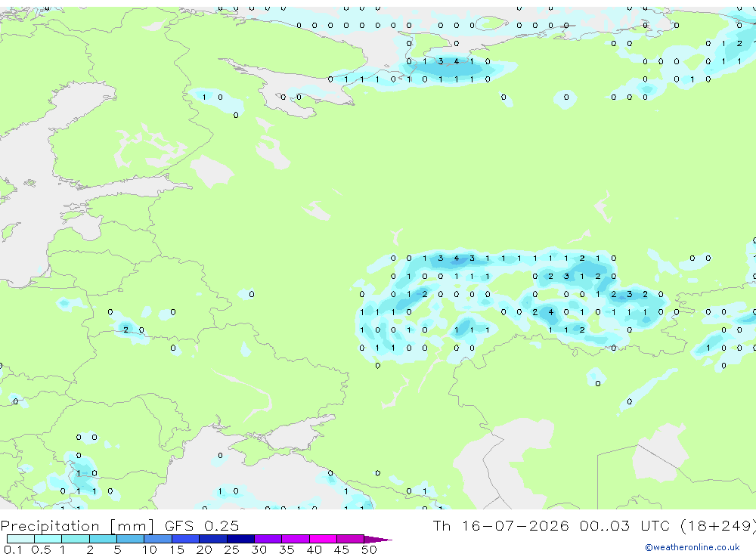Pick the 45–50 mm legend swatch
This screenshot has height=554, width=756.
click(x=351, y=539)
